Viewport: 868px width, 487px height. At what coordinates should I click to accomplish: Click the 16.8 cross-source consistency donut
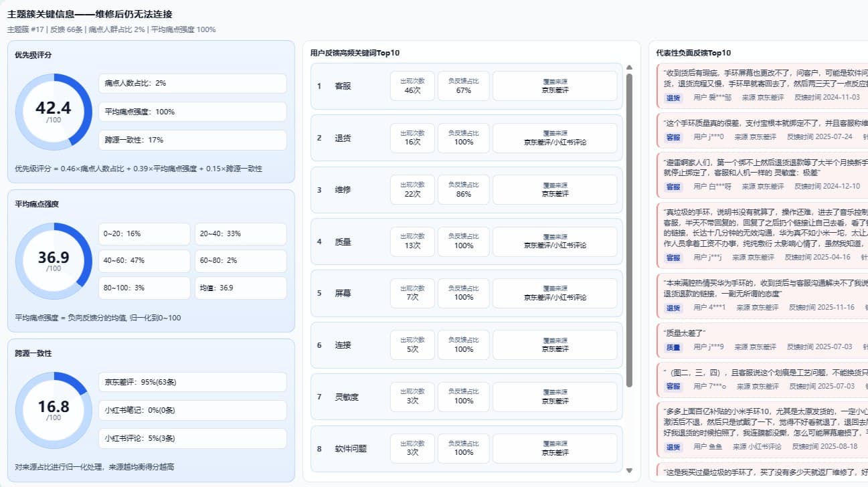point(54,410)
